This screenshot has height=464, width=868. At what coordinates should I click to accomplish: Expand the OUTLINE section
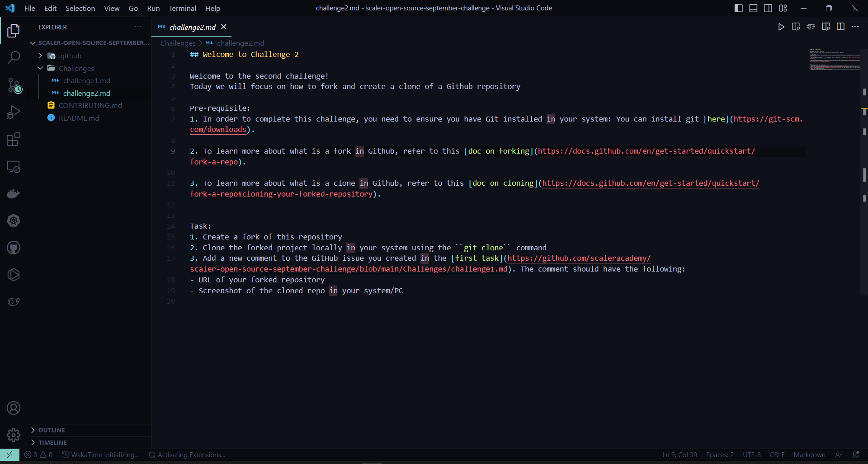(52, 430)
